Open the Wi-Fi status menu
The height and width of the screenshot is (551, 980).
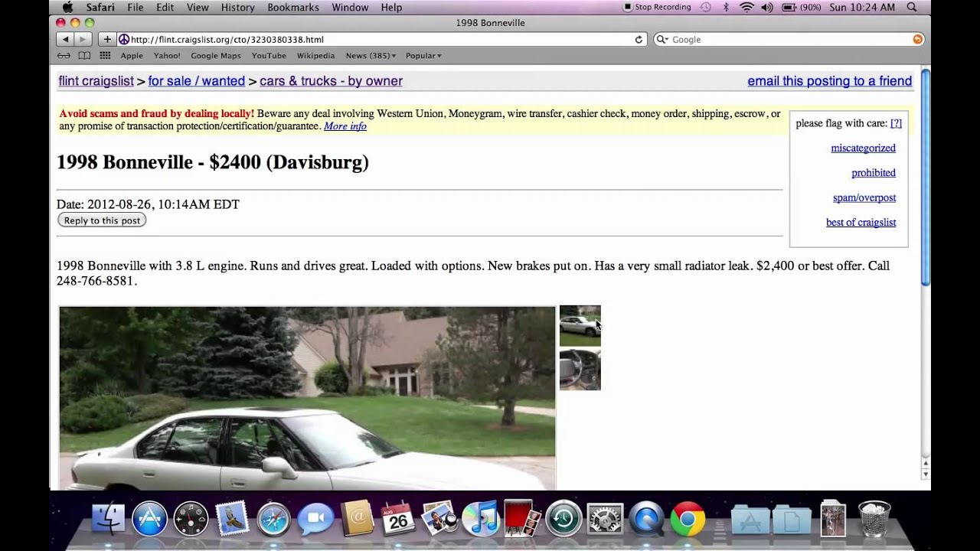[x=746, y=7]
